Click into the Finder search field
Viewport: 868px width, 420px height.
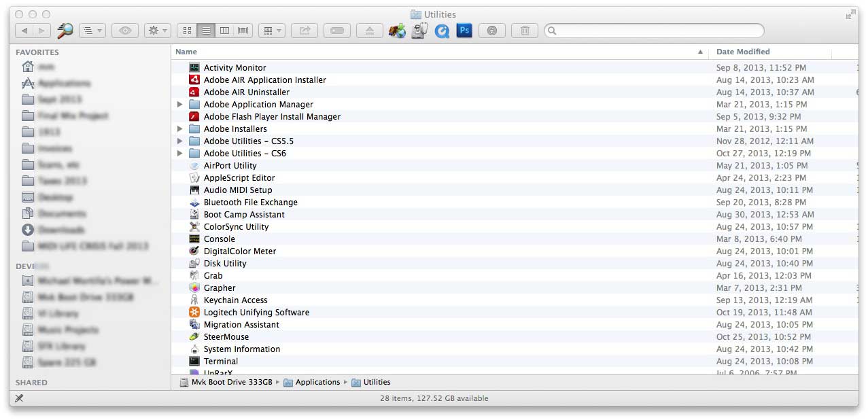[654, 31]
